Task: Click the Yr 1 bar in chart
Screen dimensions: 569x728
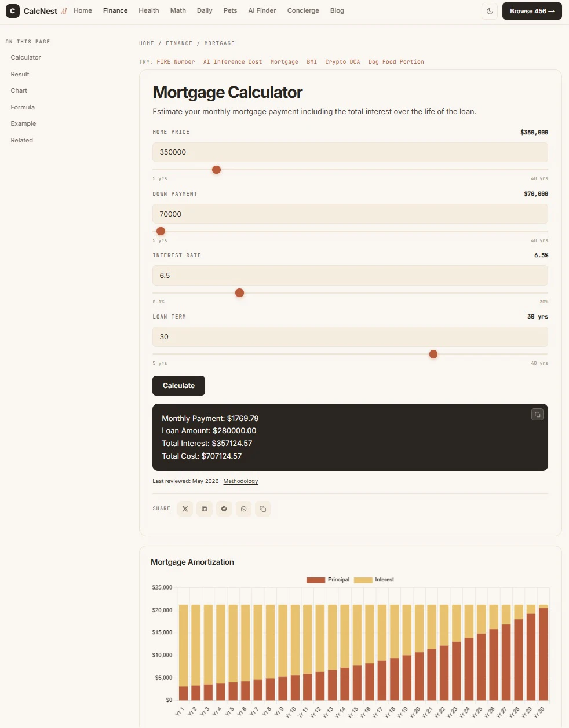Action: pyautogui.click(x=183, y=653)
